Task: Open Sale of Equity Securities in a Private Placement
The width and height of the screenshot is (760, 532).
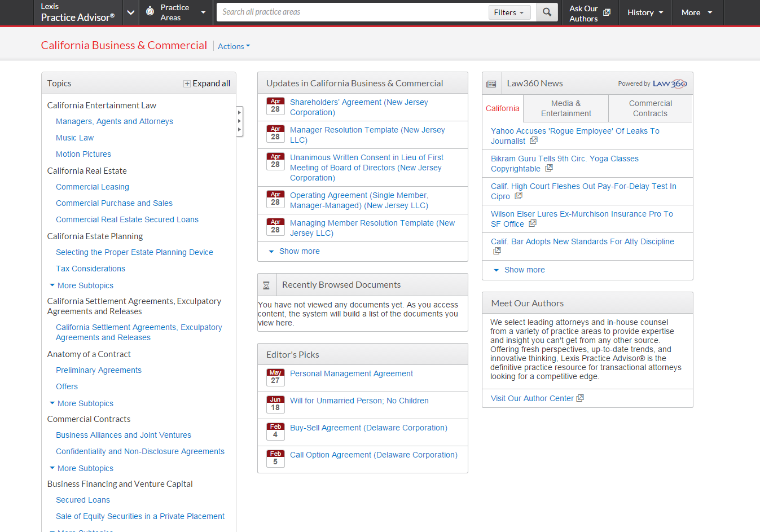Action: 140,516
